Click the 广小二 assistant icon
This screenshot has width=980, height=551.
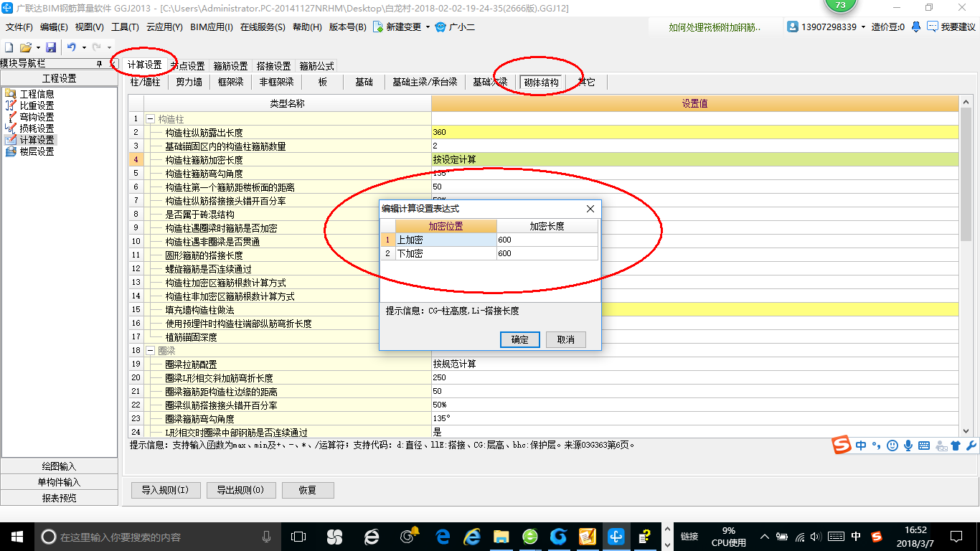(440, 27)
